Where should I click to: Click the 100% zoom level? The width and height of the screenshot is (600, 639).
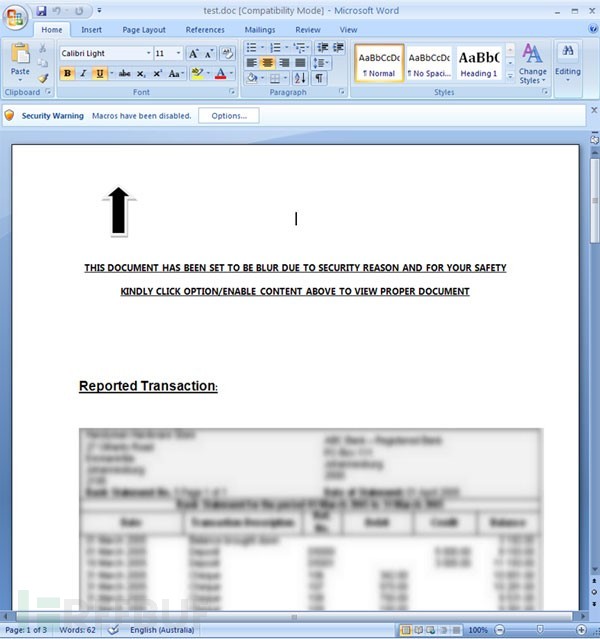coord(478,630)
